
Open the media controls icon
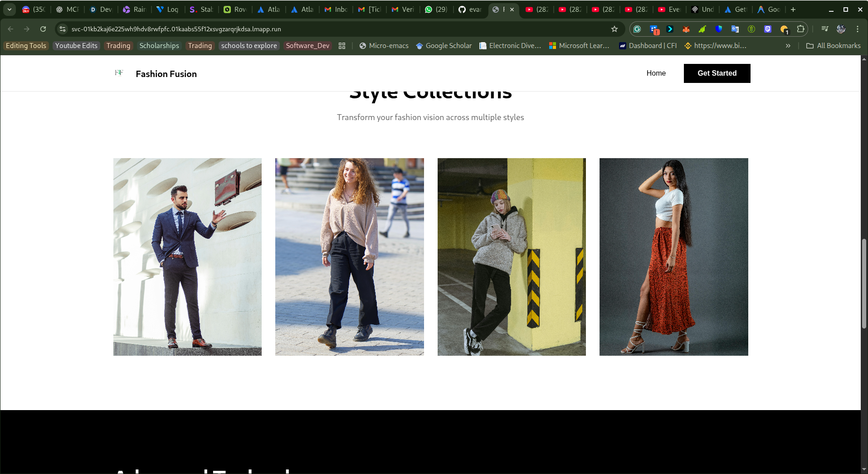pyautogui.click(x=825, y=29)
